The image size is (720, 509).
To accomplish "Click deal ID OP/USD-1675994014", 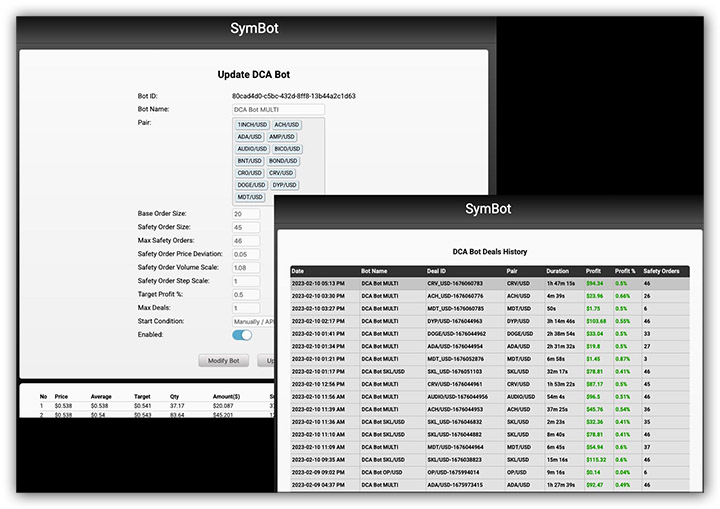I will click(453, 472).
